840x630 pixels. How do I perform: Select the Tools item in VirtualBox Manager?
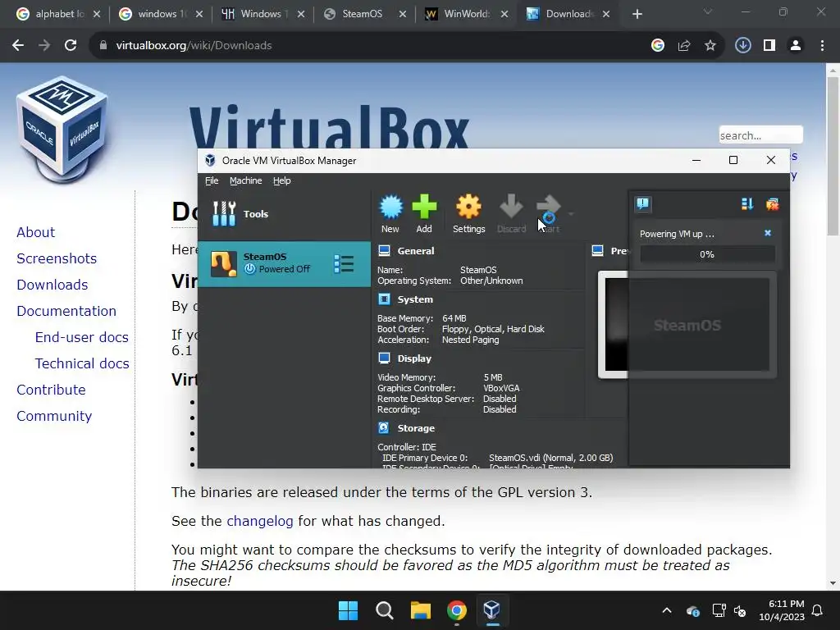tap(284, 214)
